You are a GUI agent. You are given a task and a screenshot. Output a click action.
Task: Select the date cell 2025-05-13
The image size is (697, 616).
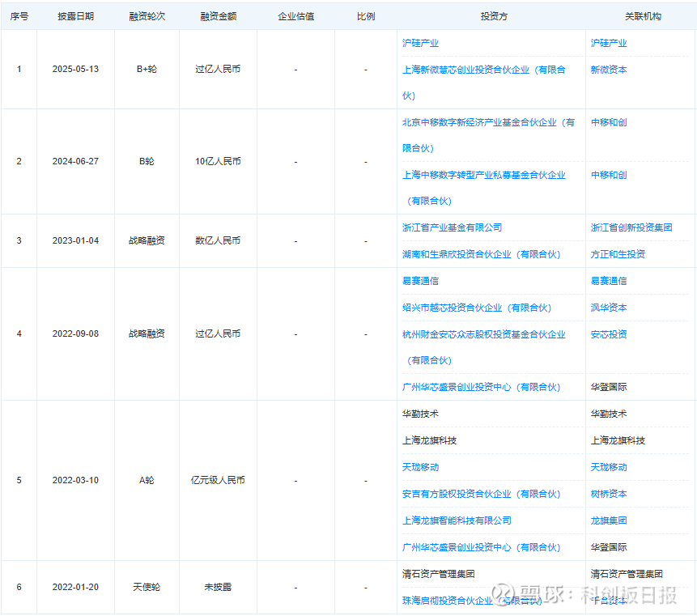click(x=75, y=70)
